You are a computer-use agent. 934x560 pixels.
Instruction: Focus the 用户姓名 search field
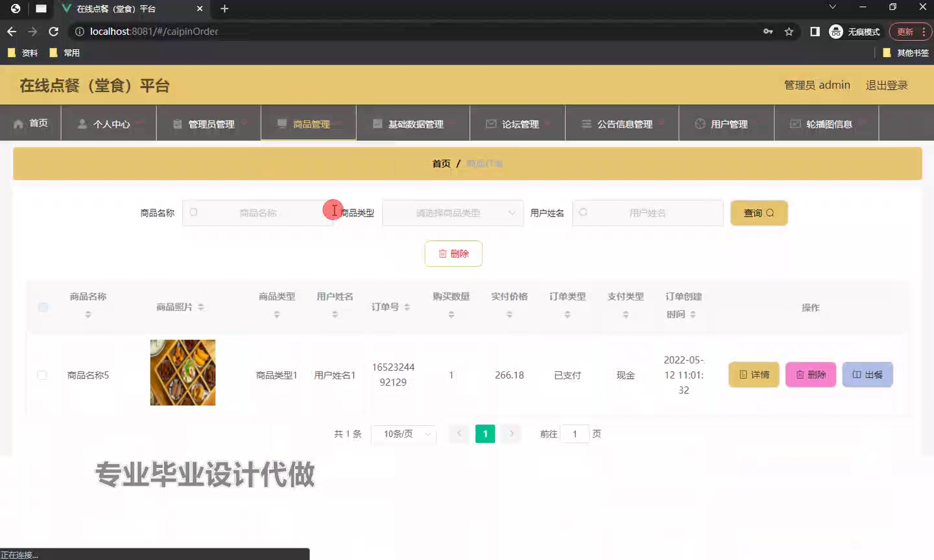click(x=647, y=213)
